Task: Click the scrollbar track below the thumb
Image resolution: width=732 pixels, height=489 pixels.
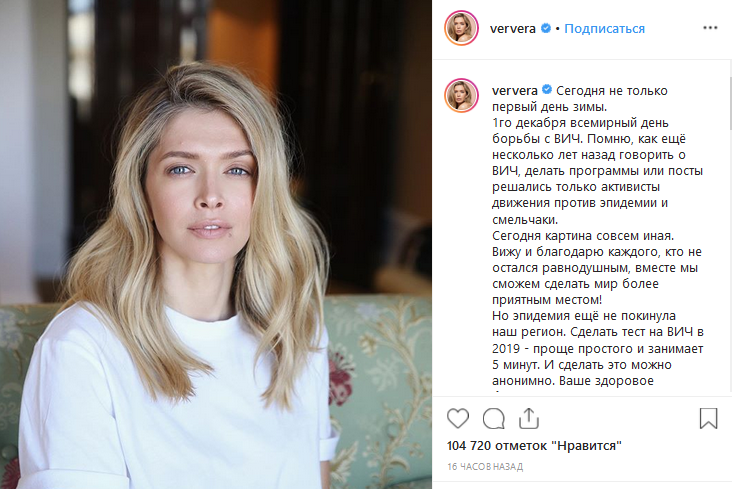Action: pyautogui.click(x=730, y=262)
